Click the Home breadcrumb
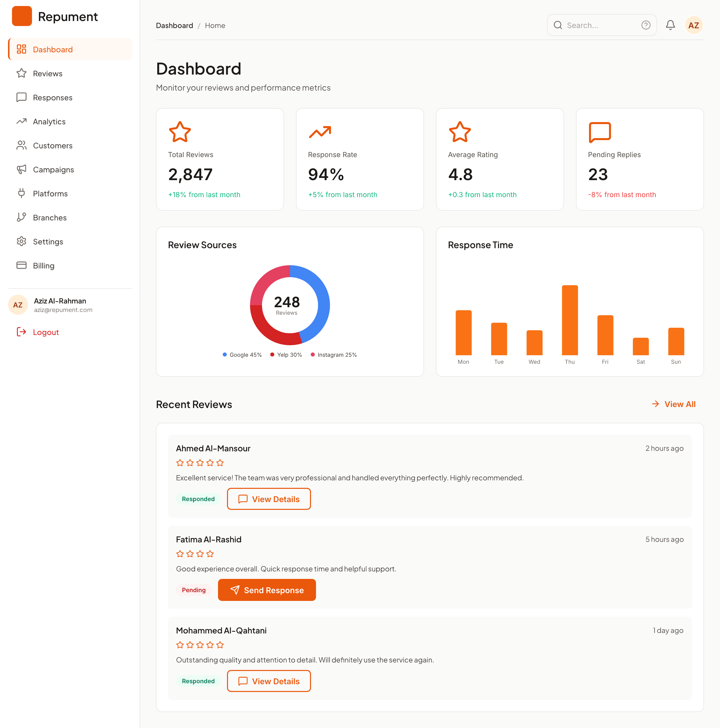This screenshot has height=728, width=720. 215,26
